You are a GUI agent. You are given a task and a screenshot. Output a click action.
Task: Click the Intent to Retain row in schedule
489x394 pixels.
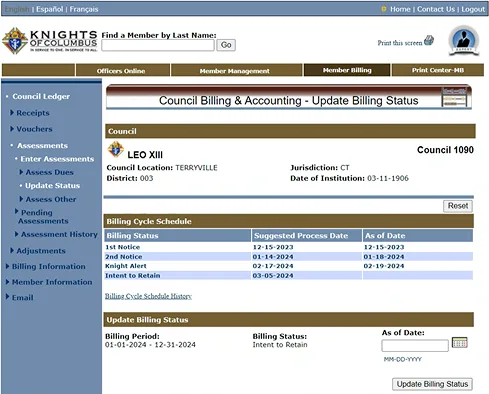pyautogui.click(x=289, y=276)
